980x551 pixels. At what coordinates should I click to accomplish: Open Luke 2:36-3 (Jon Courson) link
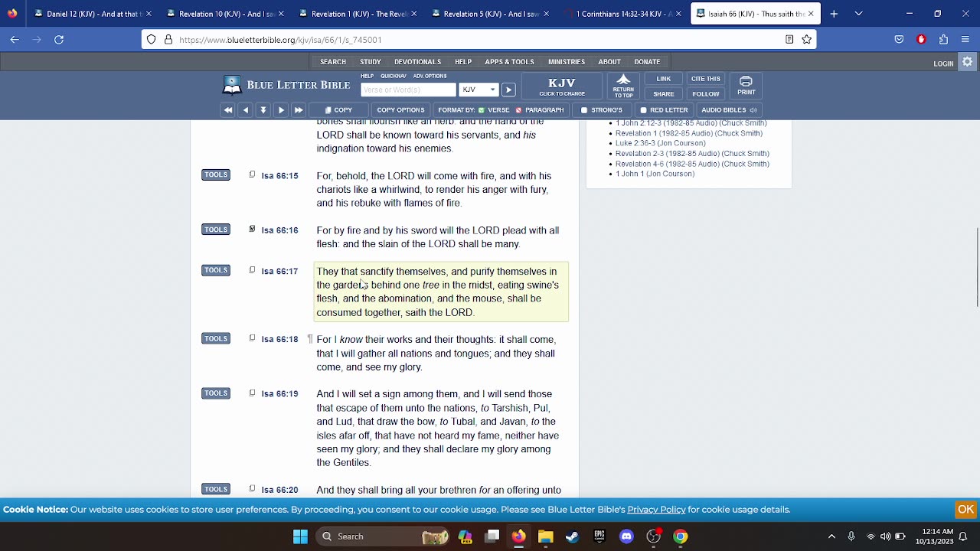point(661,143)
